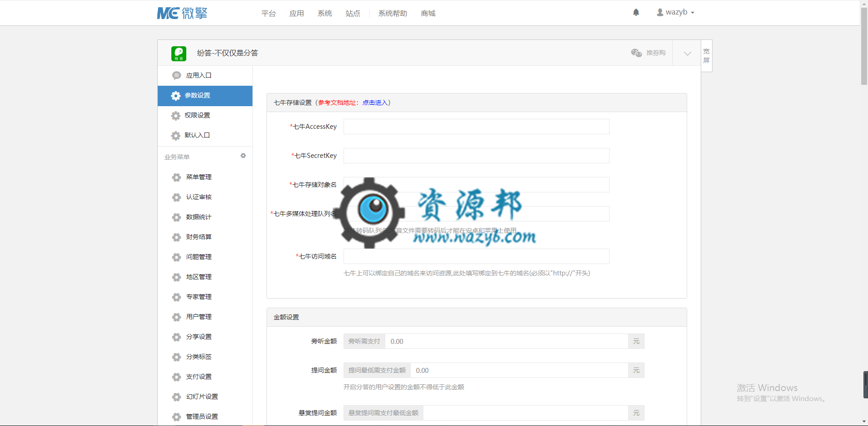The image size is (868, 426).
Task: Click the 悬赏提问金额 amount field
Action: (526, 413)
